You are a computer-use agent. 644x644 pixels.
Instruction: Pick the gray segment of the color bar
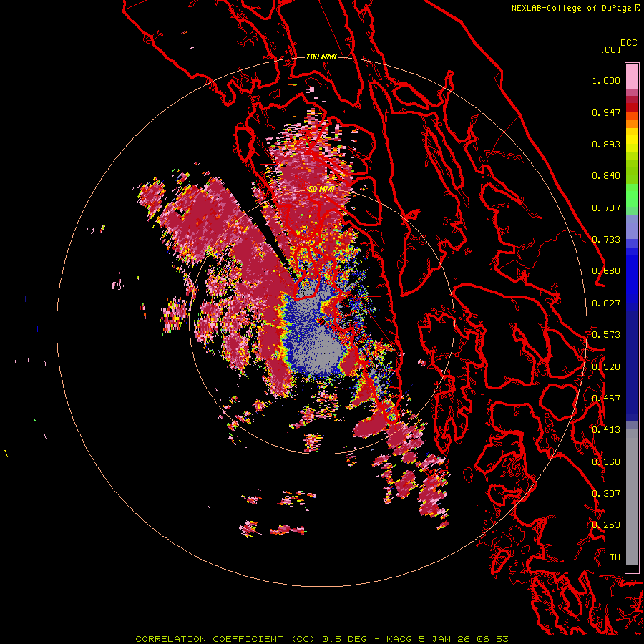(632, 497)
